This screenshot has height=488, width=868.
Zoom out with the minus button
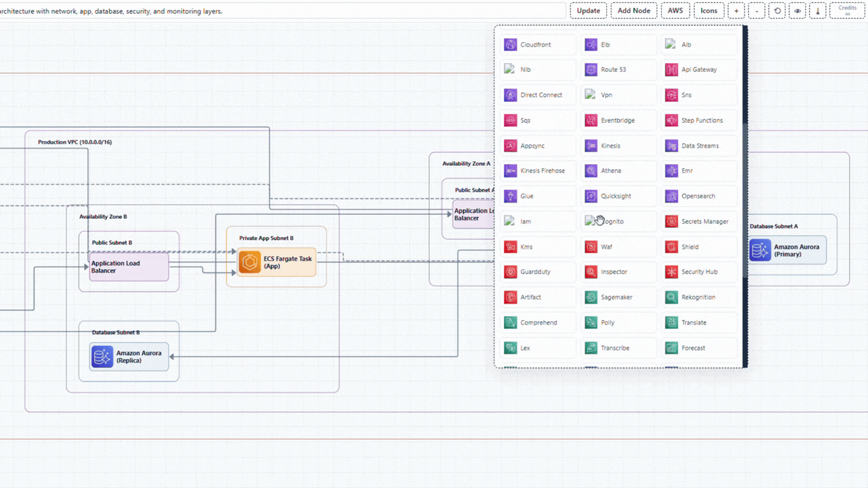(x=757, y=11)
